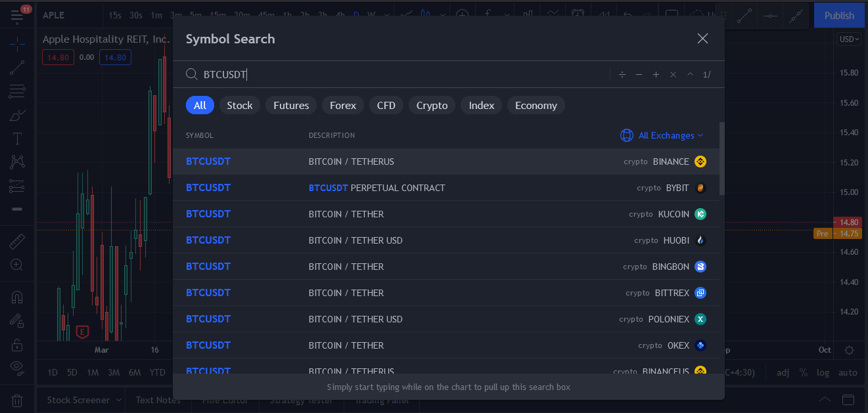
Task: Close the Symbol Search dialog
Action: [x=702, y=39]
